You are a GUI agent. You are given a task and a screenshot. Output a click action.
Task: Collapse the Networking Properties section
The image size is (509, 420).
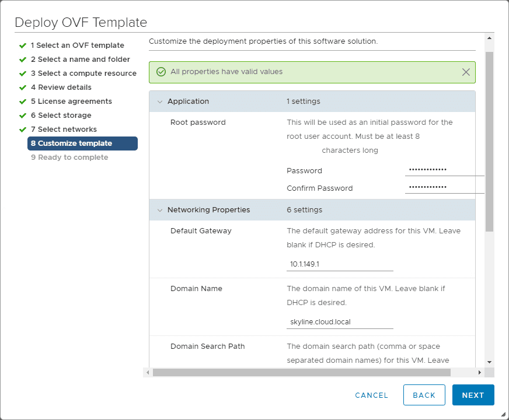(160, 209)
